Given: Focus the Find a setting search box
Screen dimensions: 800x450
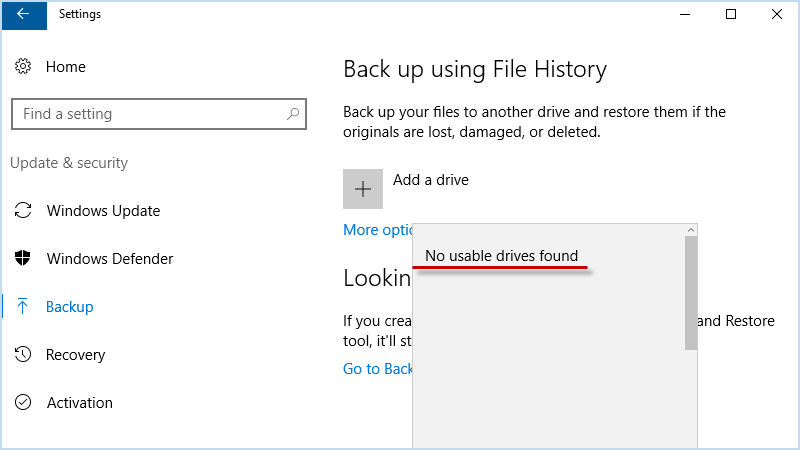Looking at the screenshot, I should coord(159,114).
